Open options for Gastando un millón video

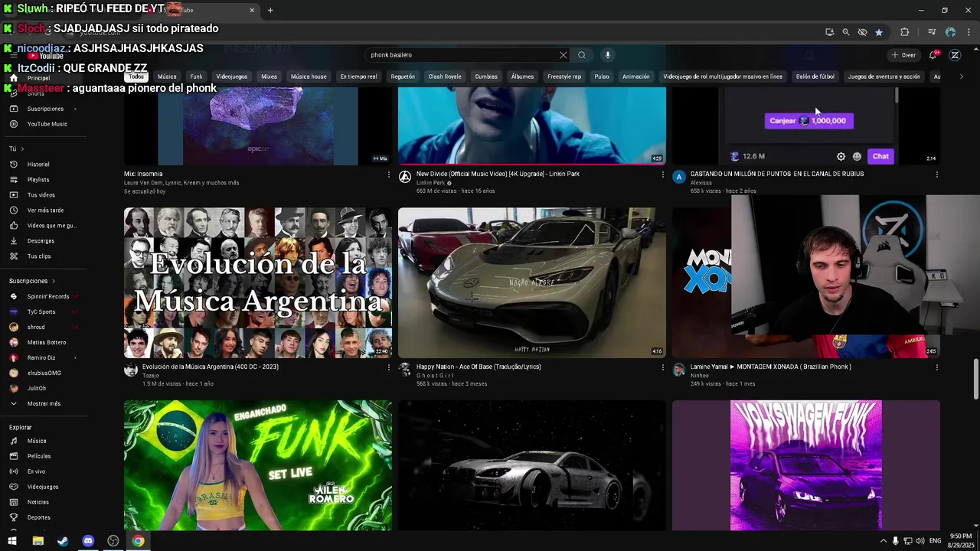tap(937, 174)
